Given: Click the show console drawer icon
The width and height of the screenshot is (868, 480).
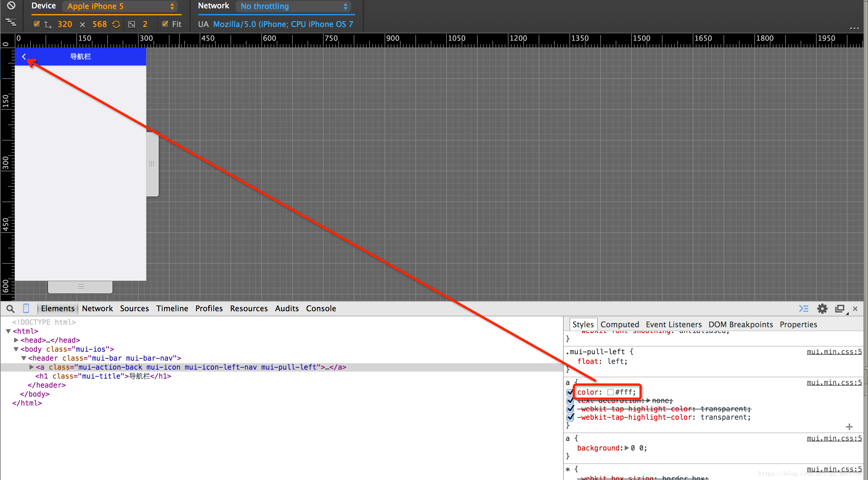Looking at the screenshot, I should pos(804,309).
